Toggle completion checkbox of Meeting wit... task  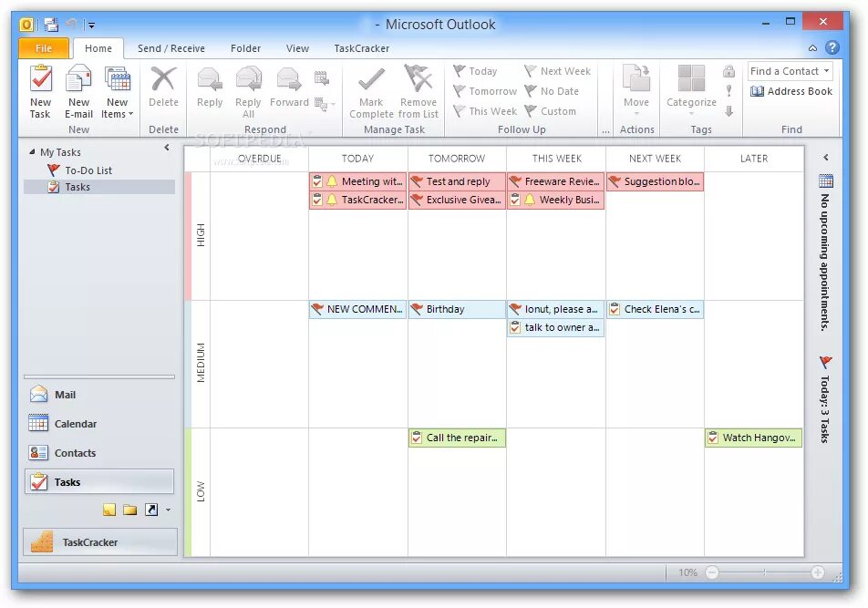[317, 181]
